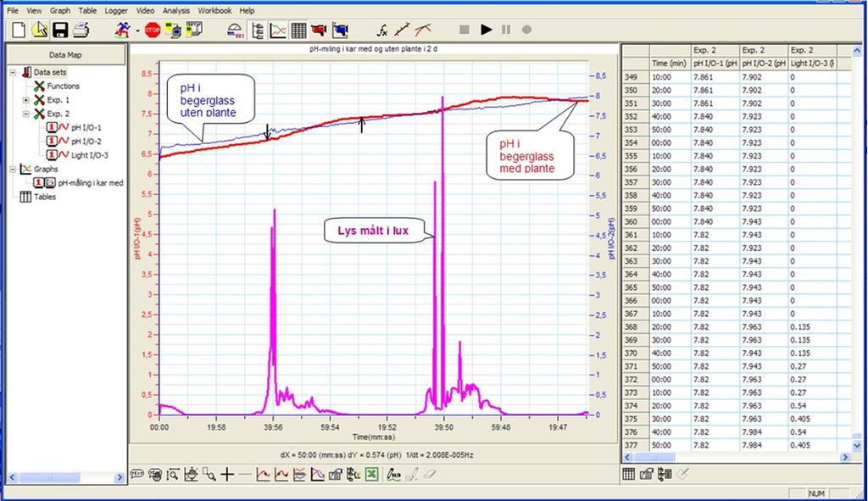Click the red STOP button in toolbar

[152, 30]
